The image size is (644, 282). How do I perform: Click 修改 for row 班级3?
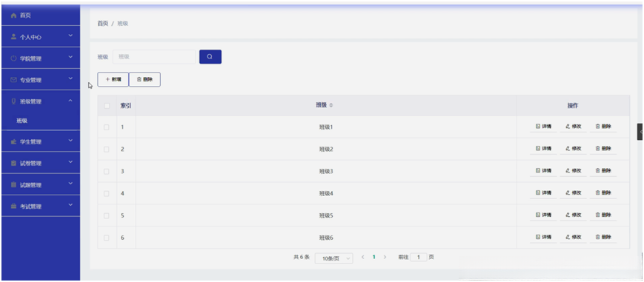click(x=574, y=171)
